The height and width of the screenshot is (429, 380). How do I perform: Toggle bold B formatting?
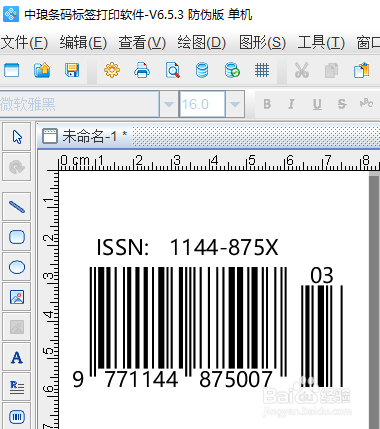tap(267, 104)
